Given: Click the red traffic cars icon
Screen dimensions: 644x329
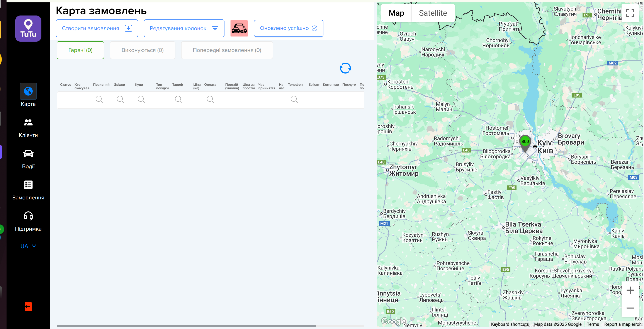Looking at the screenshot, I should pos(239,28).
